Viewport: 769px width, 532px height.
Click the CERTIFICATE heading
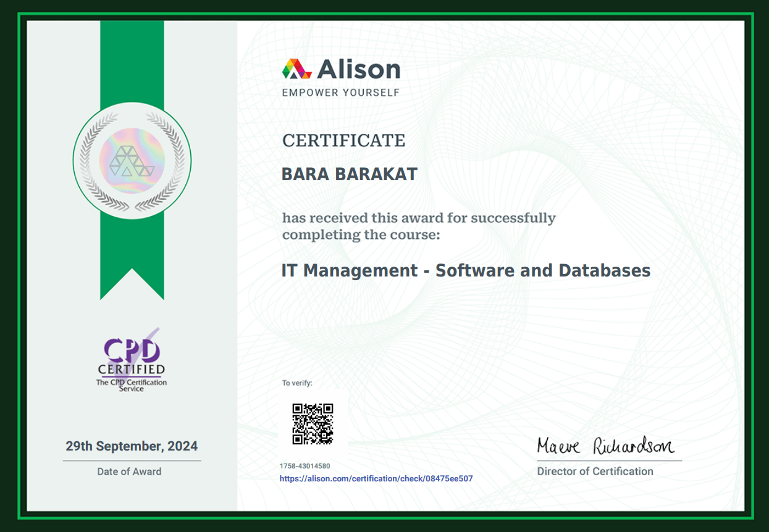(343, 141)
